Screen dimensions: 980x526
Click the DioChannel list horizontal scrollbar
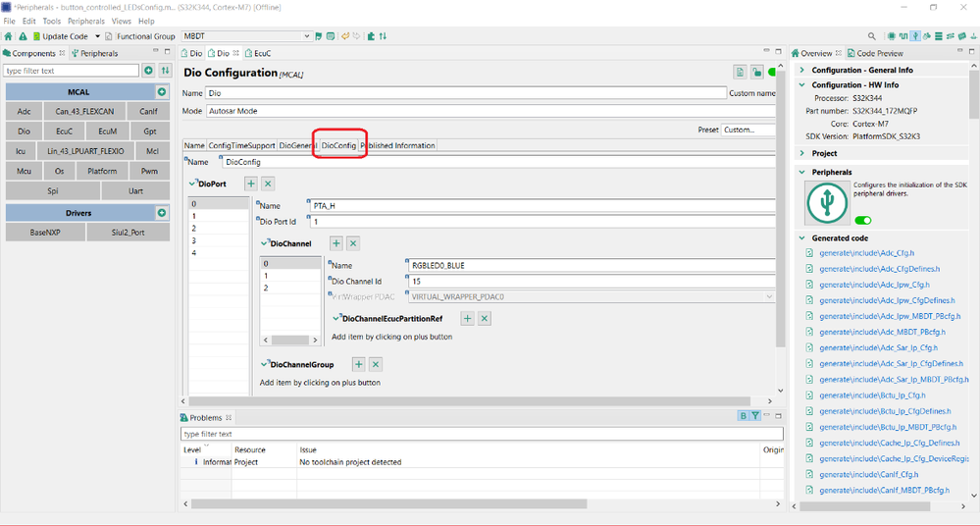coord(290,341)
